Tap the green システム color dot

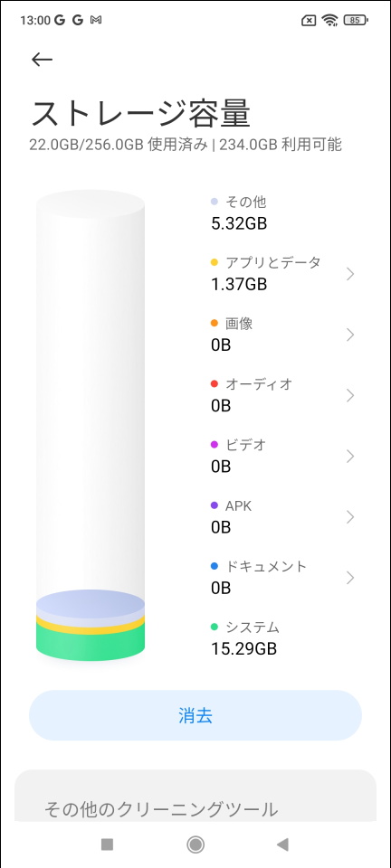coord(215,627)
